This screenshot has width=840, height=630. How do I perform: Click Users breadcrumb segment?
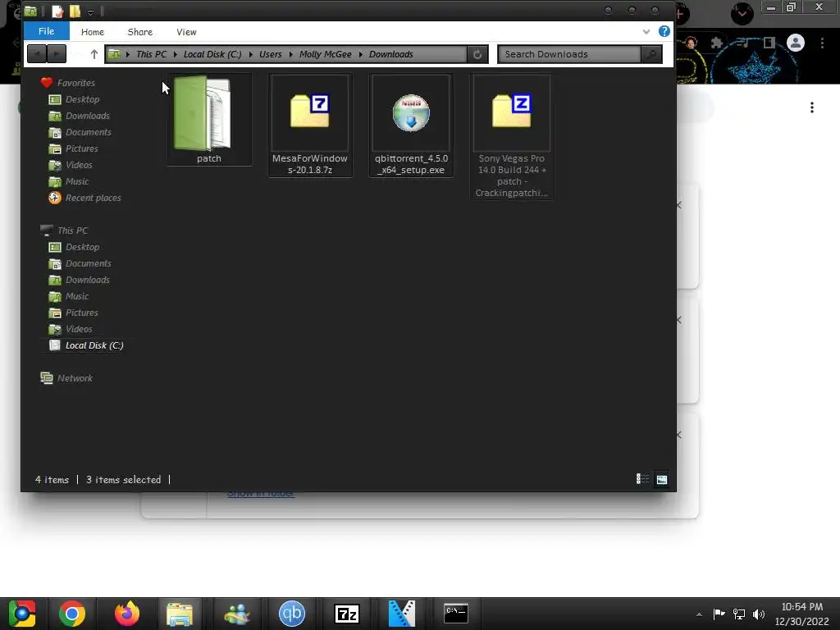tap(270, 54)
